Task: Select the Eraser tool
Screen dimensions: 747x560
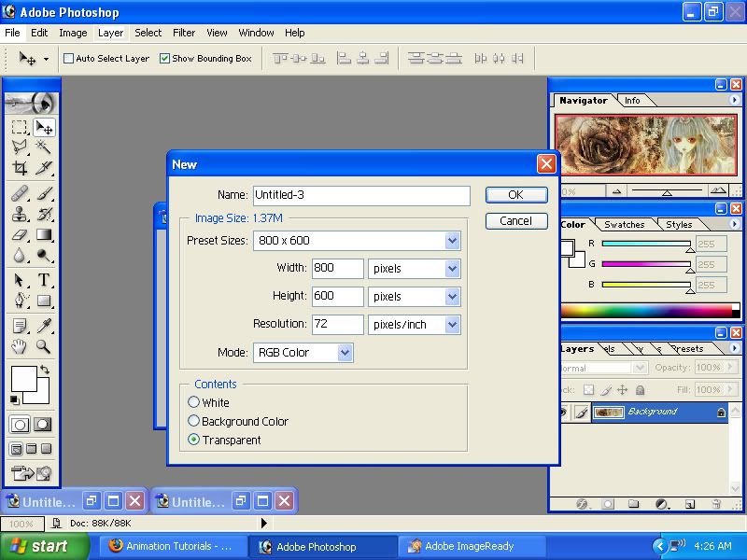Action: tap(20, 235)
